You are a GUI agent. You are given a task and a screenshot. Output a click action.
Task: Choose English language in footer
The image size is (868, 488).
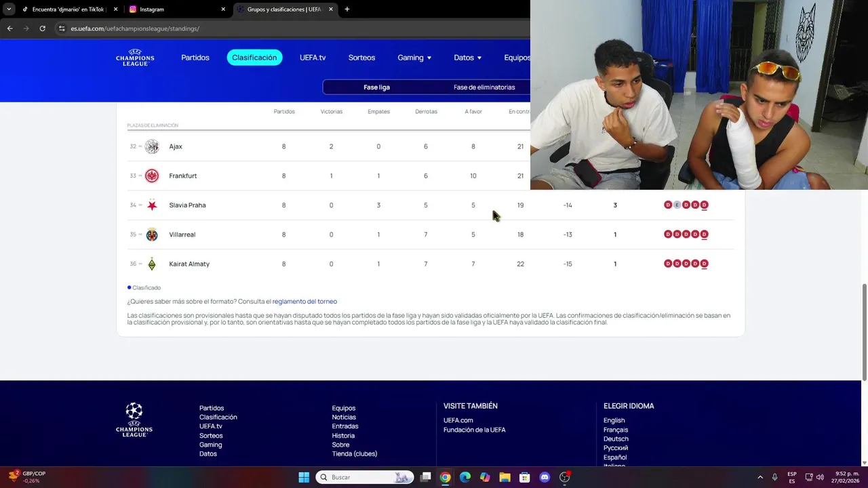click(x=614, y=420)
